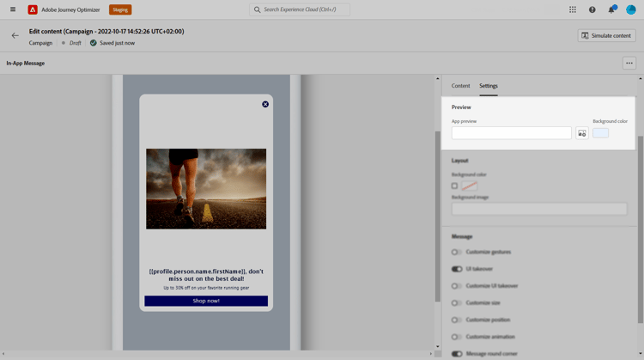Open the In-App Message more options menu
This screenshot has height=360, width=644.
coord(629,64)
